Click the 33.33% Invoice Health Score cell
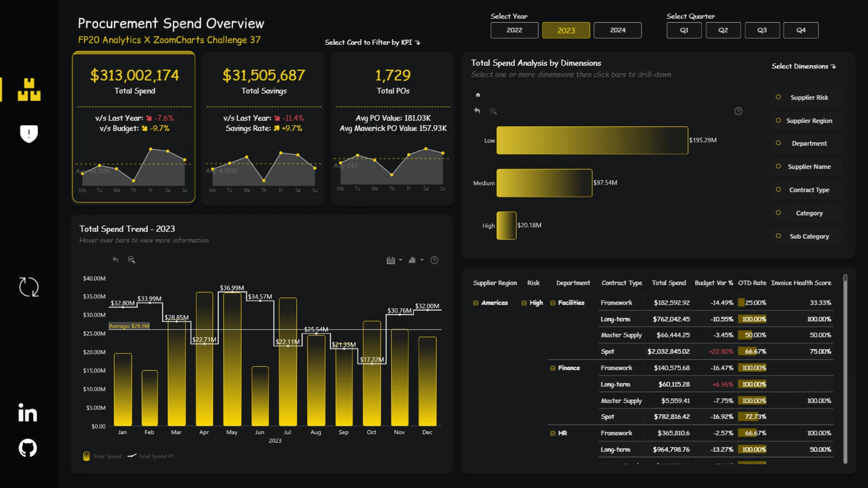The width and height of the screenshot is (868, 488). [820, 303]
